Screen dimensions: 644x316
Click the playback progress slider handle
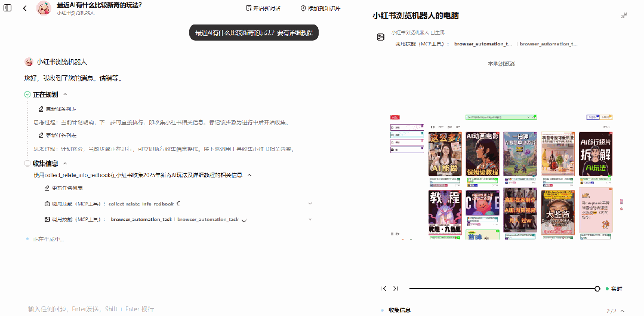(x=597, y=289)
